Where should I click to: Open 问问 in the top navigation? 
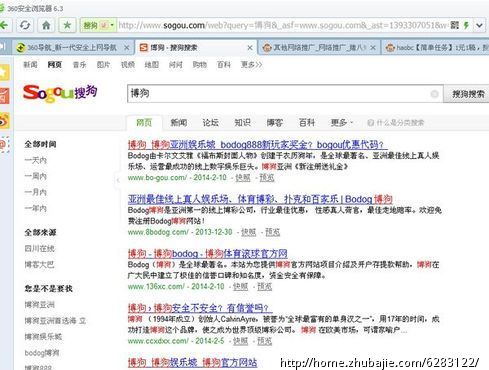(x=176, y=65)
